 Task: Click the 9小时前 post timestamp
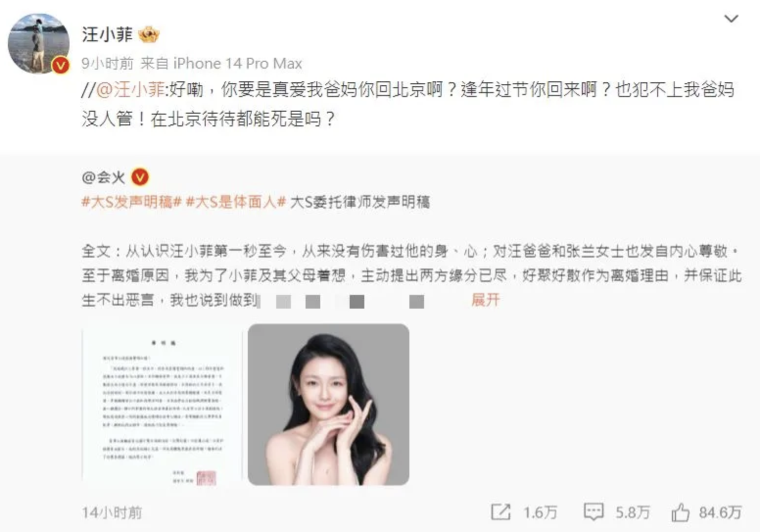point(107,64)
